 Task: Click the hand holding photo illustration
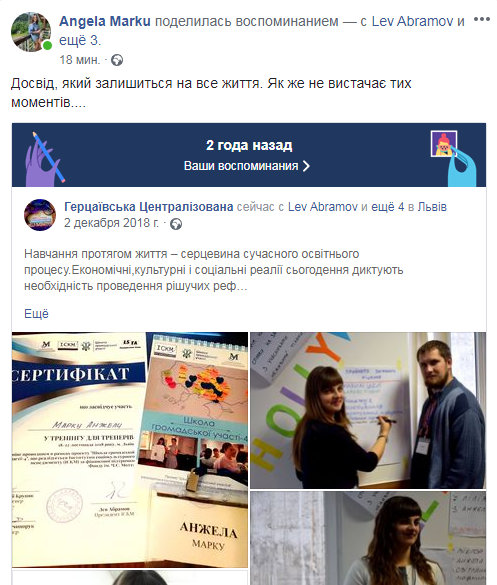tap(453, 158)
